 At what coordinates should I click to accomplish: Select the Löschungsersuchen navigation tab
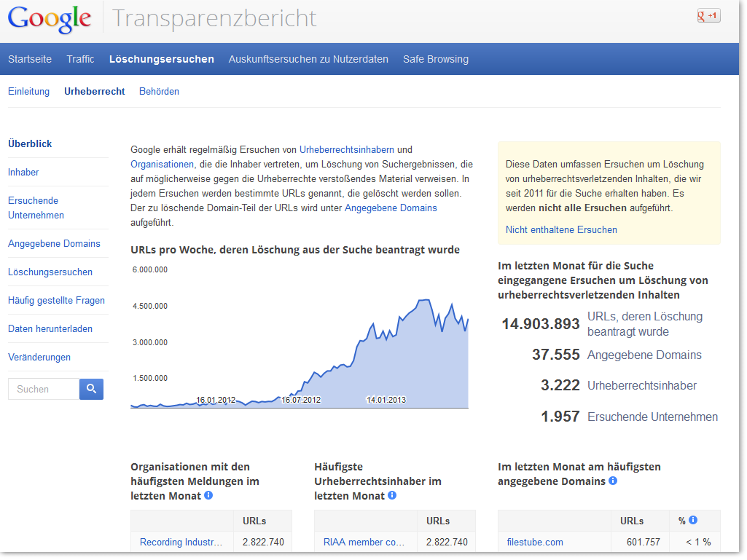pyautogui.click(x=162, y=59)
